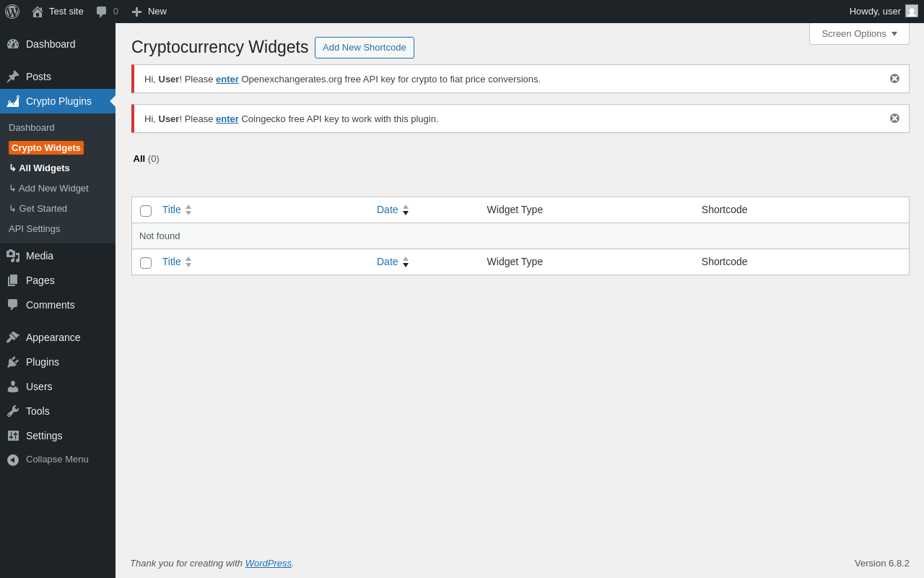Collapse the admin sidebar menu
Image resolution: width=924 pixels, height=578 pixels.
(57, 460)
